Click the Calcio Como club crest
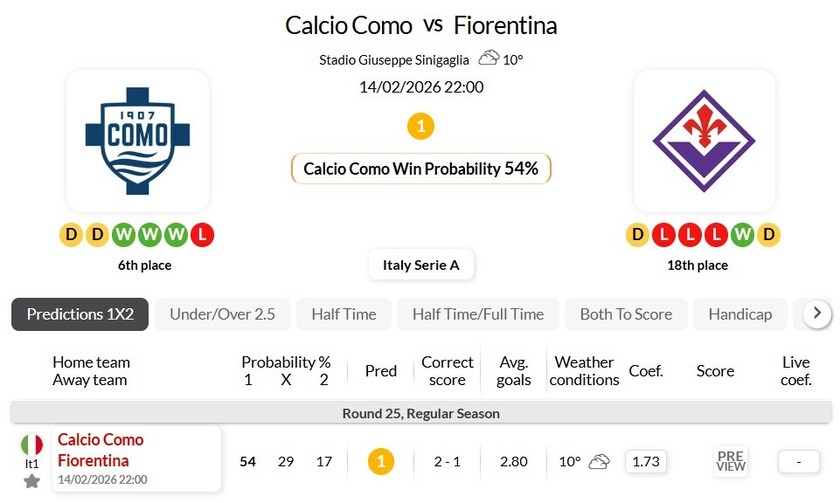 coord(137,140)
